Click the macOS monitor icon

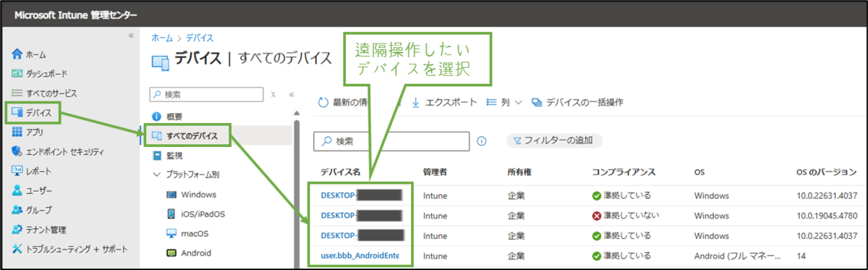171,234
